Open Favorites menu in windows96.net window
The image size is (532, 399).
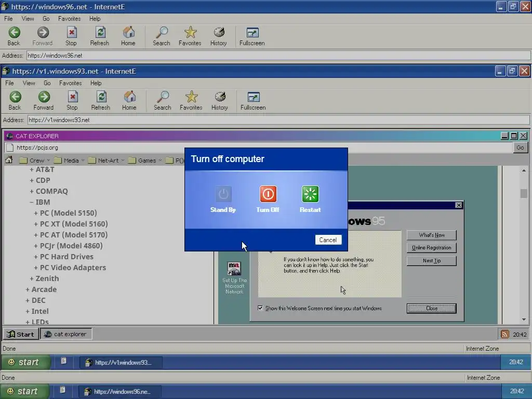click(x=69, y=19)
